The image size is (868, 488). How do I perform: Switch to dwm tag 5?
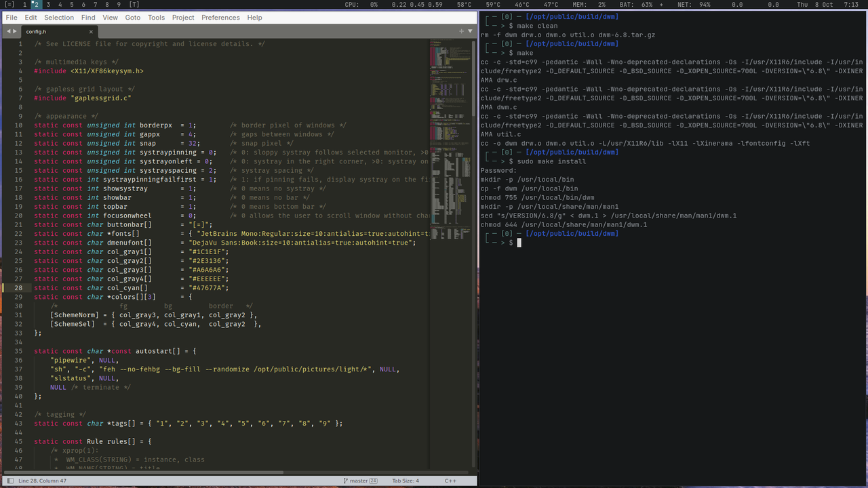click(72, 5)
